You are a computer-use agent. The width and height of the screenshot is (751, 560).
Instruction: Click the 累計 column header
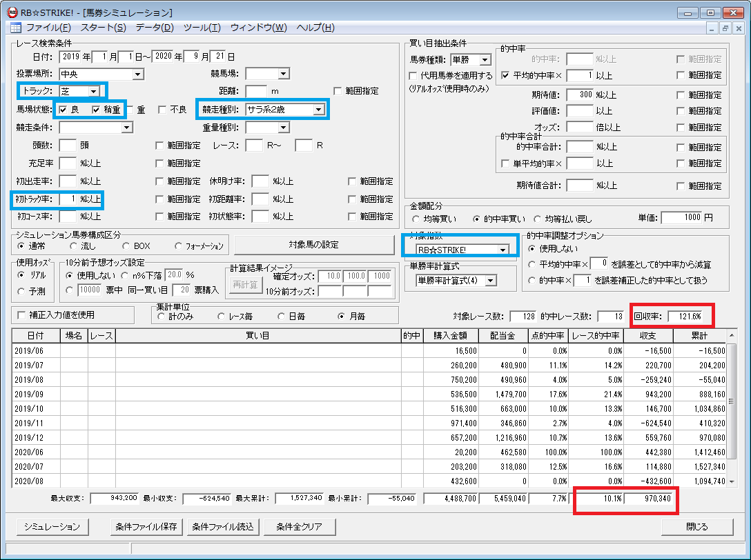coord(700,336)
